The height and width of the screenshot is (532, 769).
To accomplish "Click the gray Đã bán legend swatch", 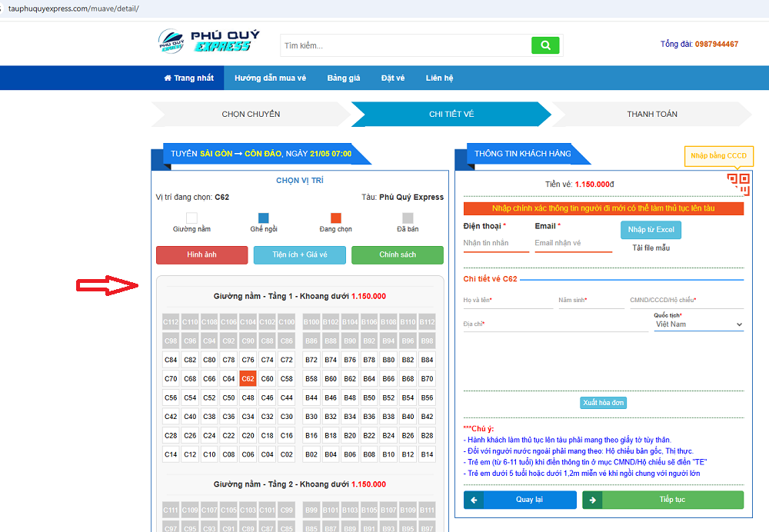I will pos(408,218).
